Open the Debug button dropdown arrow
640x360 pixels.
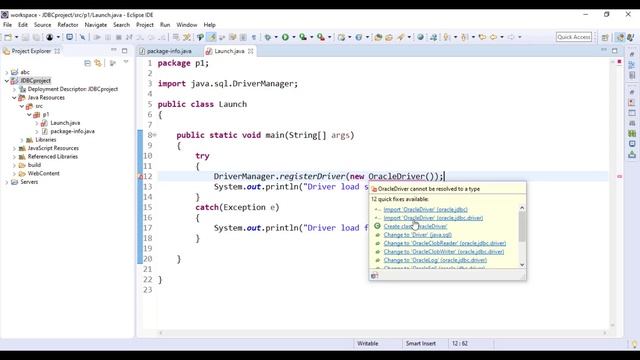[x=276, y=37]
